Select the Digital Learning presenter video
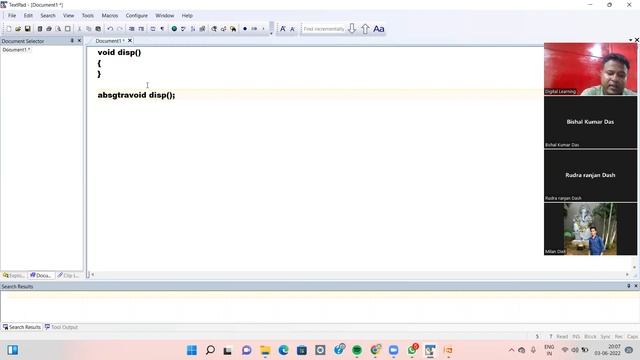Image resolution: width=640 pixels, height=360 pixels. point(590,69)
